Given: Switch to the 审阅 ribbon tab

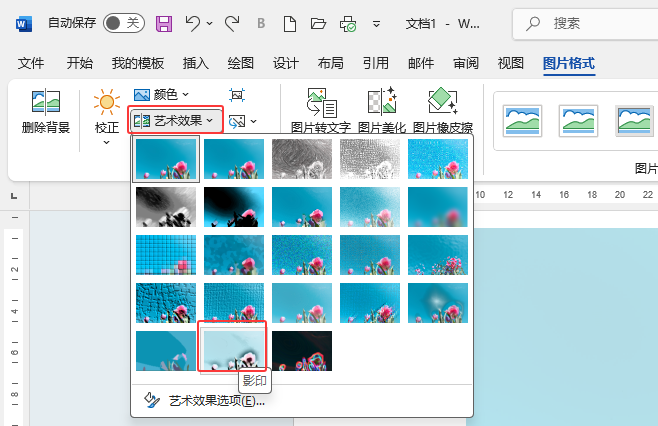Looking at the screenshot, I should (466, 63).
